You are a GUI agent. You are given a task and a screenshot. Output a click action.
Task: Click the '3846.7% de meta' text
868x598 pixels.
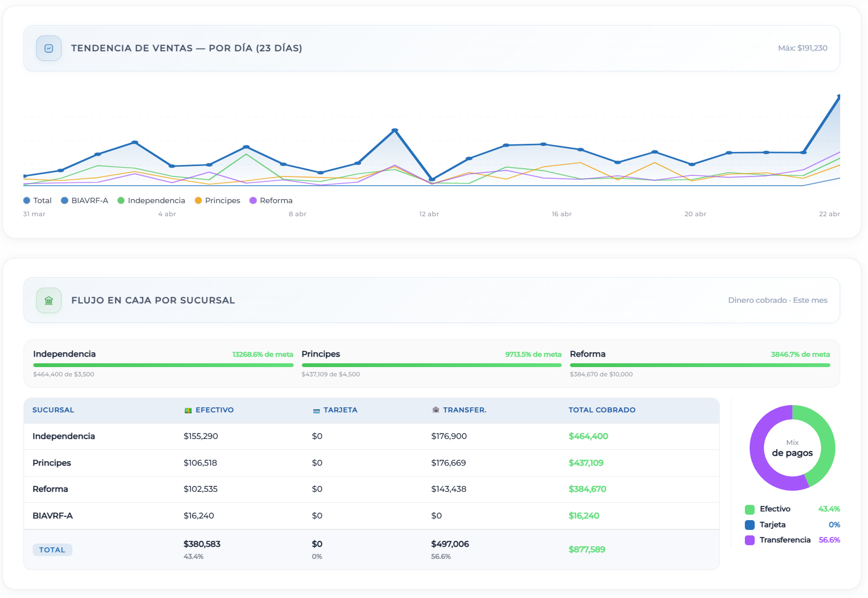click(800, 355)
